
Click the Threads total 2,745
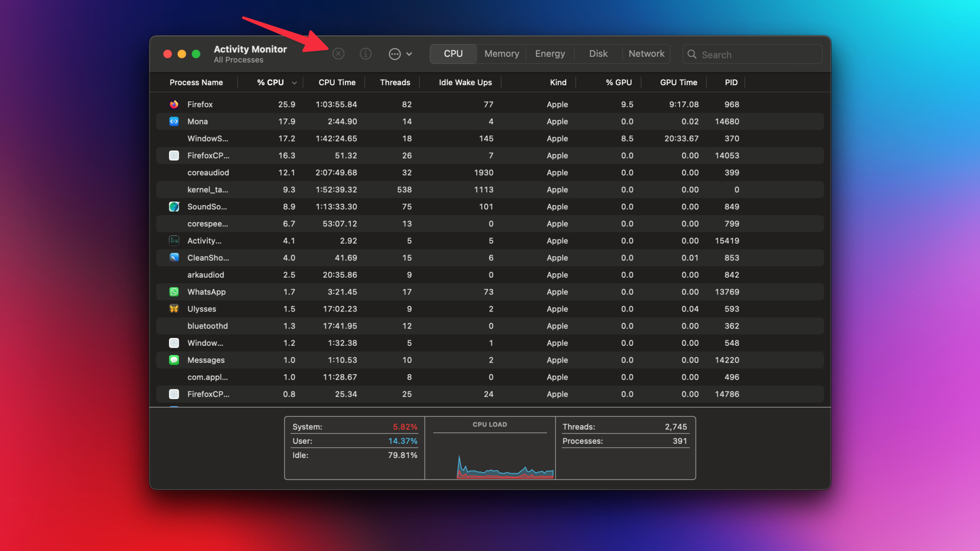click(676, 427)
